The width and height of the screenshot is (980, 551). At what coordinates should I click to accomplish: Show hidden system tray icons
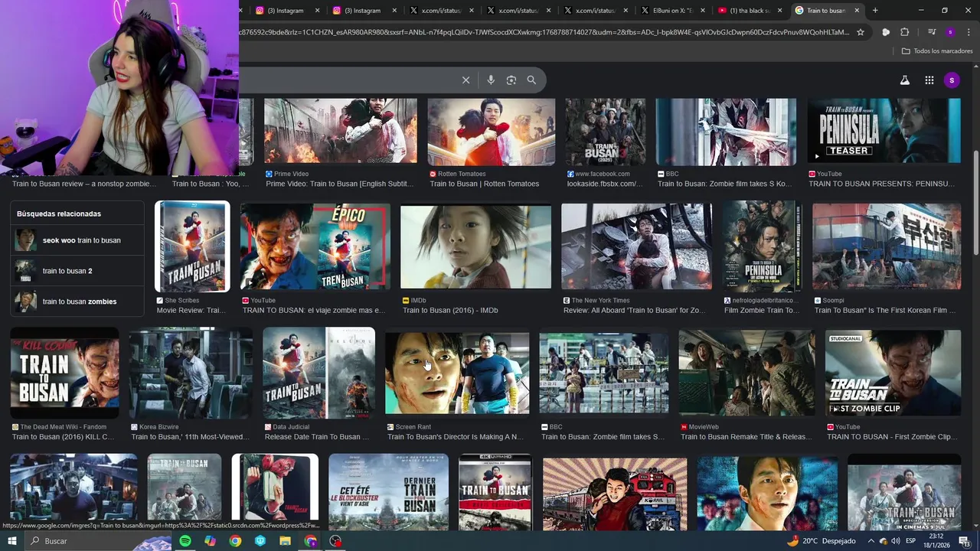871,541
